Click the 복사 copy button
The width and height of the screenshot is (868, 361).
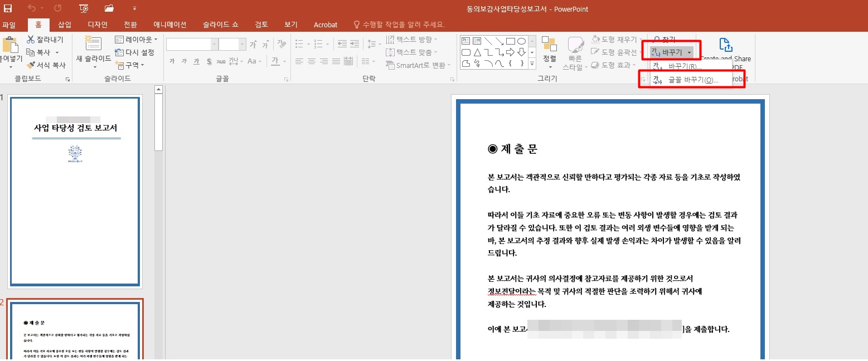pyautogui.click(x=42, y=52)
